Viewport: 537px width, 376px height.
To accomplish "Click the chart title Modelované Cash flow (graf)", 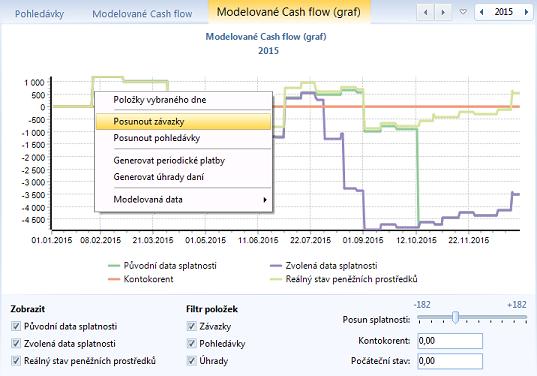I will tap(266, 37).
